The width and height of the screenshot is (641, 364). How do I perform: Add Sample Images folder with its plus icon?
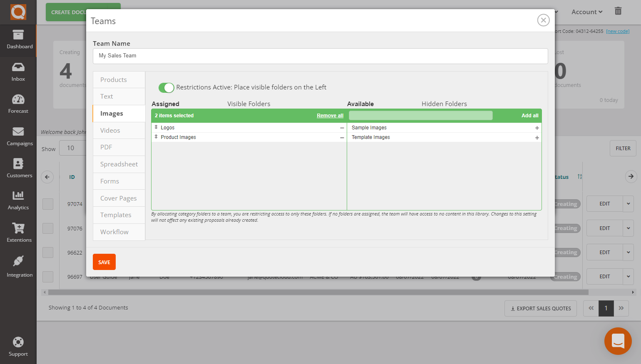click(x=537, y=128)
